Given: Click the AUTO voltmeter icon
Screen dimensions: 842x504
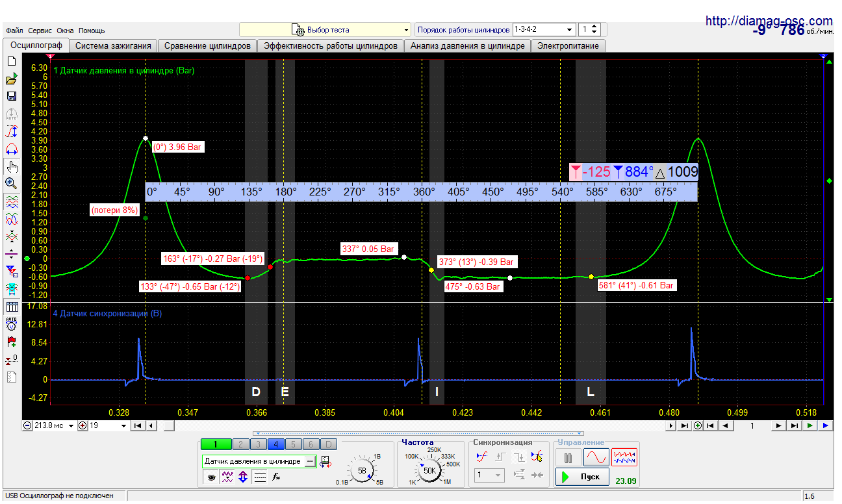Looking at the screenshot, I should [11, 323].
